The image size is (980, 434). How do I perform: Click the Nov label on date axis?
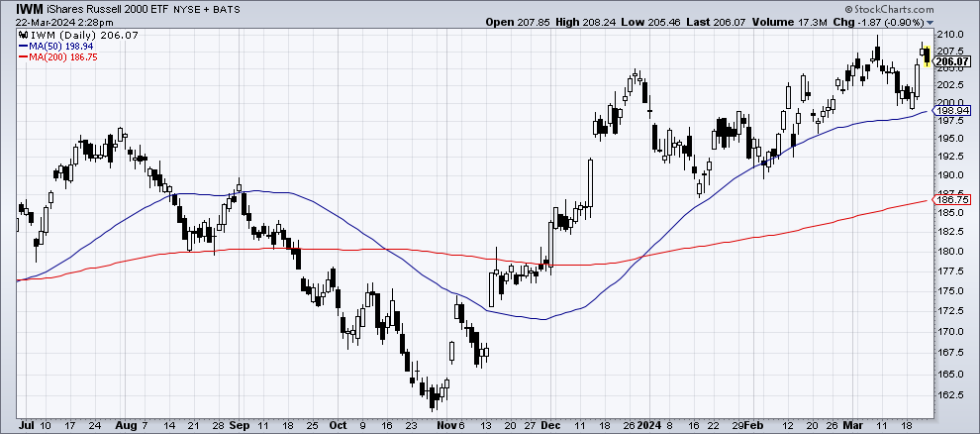(x=447, y=423)
